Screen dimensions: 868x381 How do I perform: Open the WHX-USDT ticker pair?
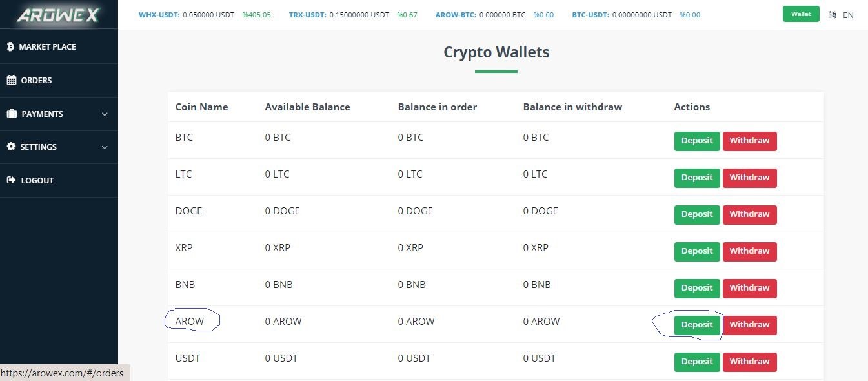pyautogui.click(x=159, y=15)
